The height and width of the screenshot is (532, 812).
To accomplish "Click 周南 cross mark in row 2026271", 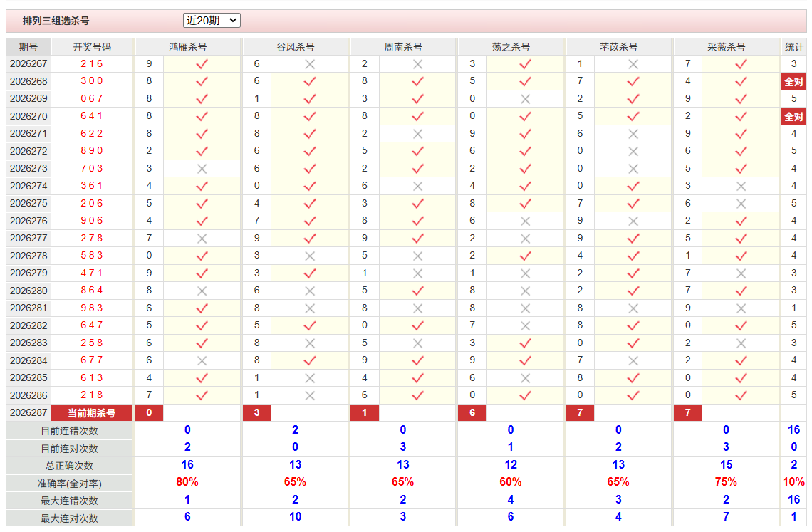I will pos(417,134).
